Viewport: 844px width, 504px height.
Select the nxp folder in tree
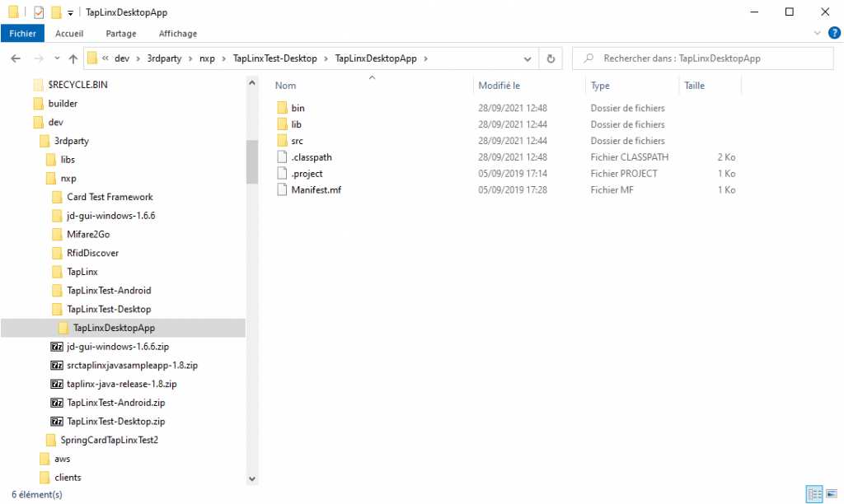point(68,178)
